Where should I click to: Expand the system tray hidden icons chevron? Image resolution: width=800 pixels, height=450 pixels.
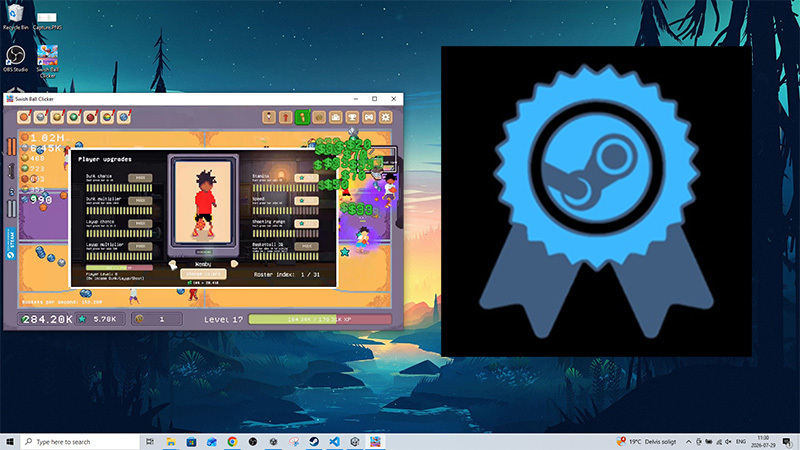pyautogui.click(x=688, y=442)
